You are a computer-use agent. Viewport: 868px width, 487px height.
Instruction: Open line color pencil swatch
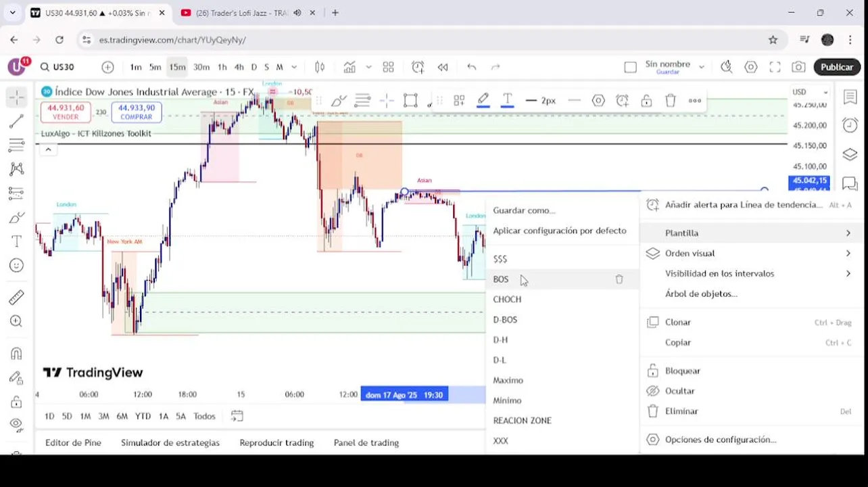point(483,100)
